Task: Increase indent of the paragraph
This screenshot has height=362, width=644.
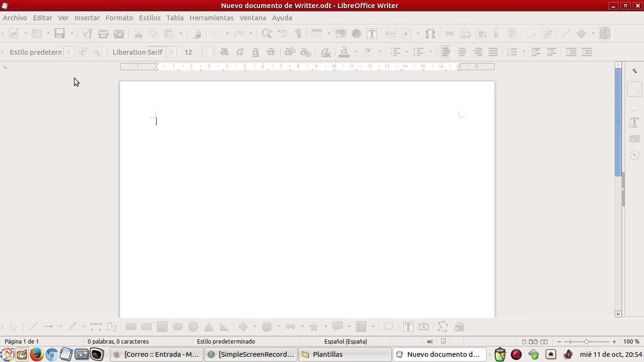Action: (x=571, y=52)
